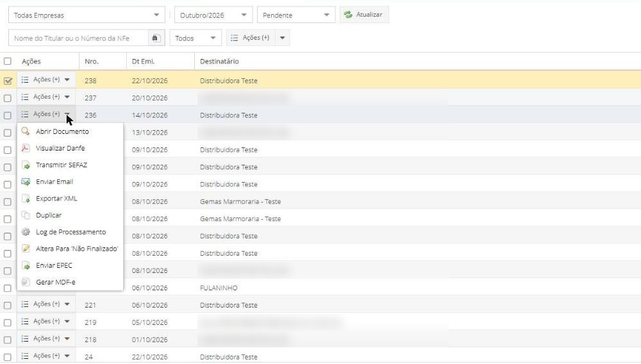Image resolution: width=641 pixels, height=364 pixels.
Task: Click the number cell 221
Action: pyautogui.click(x=90, y=305)
